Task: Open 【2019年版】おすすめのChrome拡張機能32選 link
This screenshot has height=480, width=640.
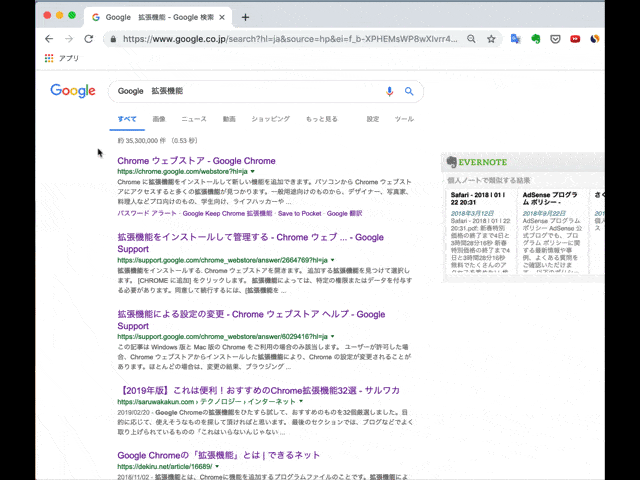Action: tap(258, 391)
